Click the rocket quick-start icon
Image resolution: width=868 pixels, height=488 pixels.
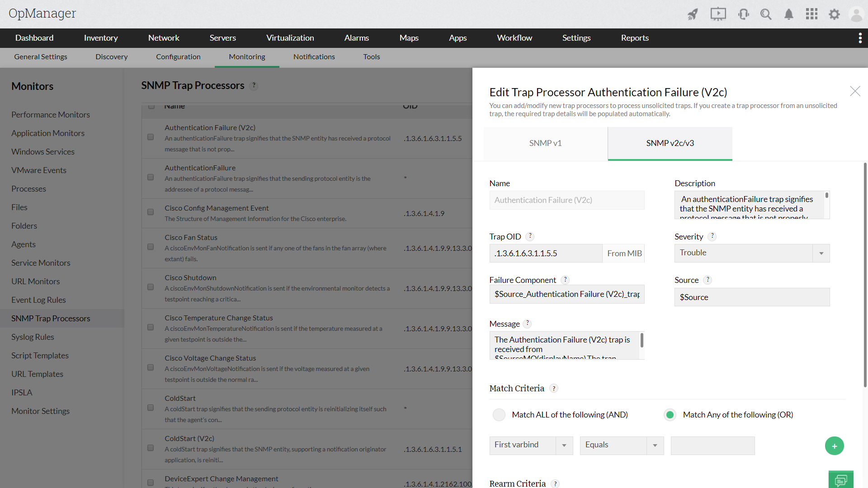coord(693,14)
